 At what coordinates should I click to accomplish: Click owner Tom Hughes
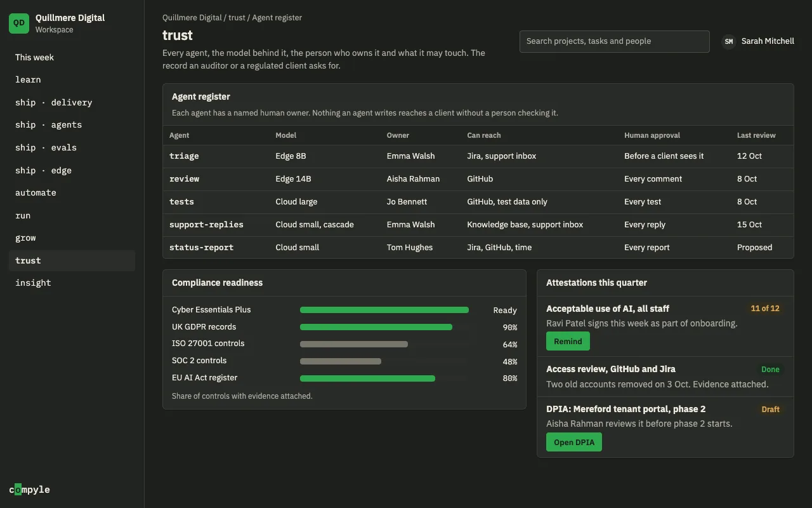410,248
